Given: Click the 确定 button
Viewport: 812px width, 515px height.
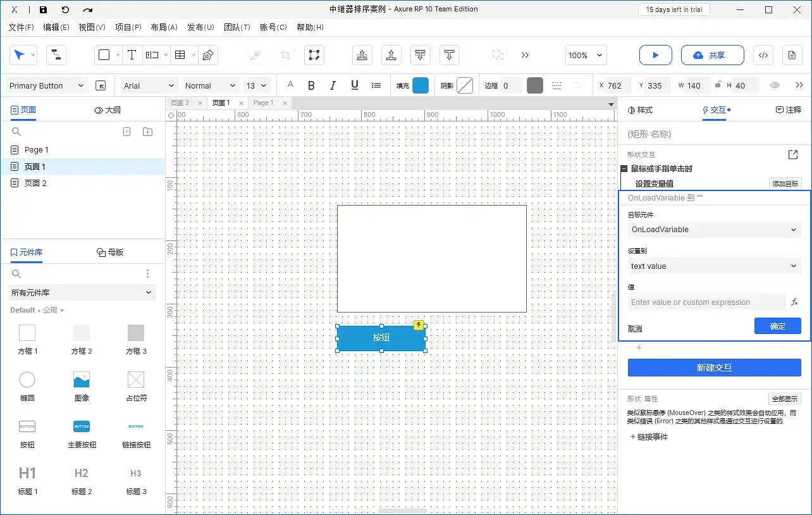Looking at the screenshot, I should tap(777, 326).
